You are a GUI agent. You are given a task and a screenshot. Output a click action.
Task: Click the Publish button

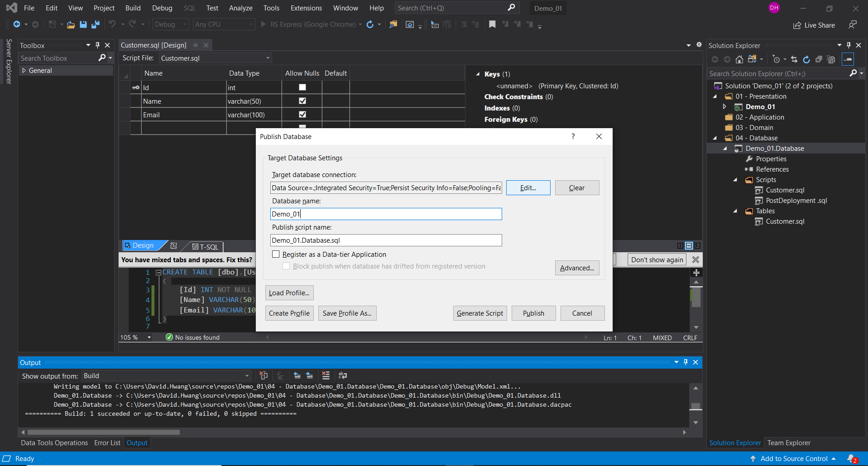click(533, 313)
